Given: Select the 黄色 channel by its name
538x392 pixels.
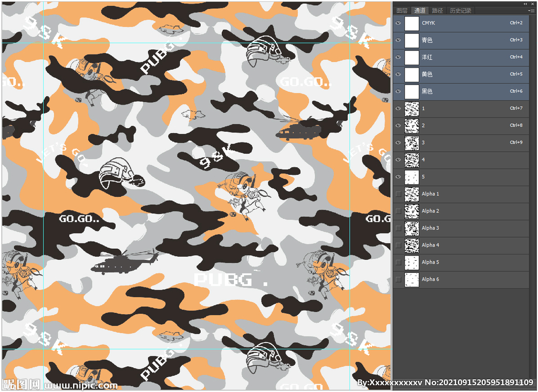Looking at the screenshot, I should click(427, 75).
